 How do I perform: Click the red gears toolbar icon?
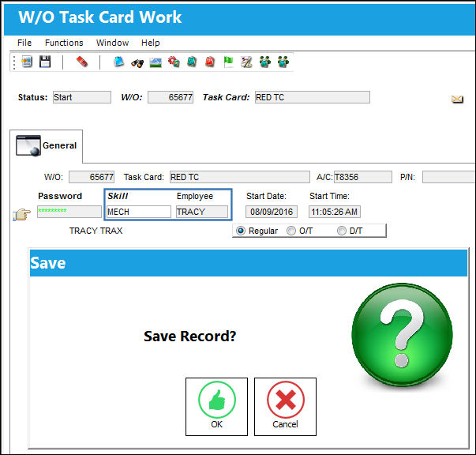tap(174, 62)
